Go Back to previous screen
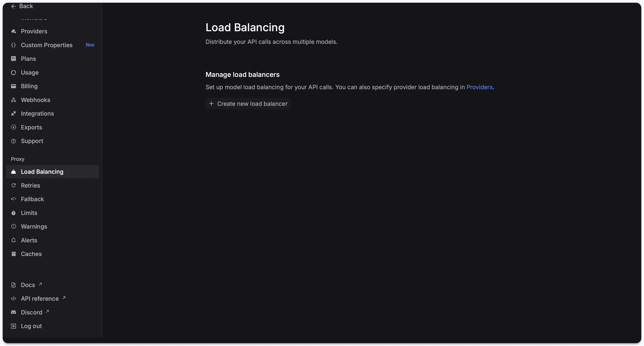Screen dimensions: 644x346 (22, 6)
